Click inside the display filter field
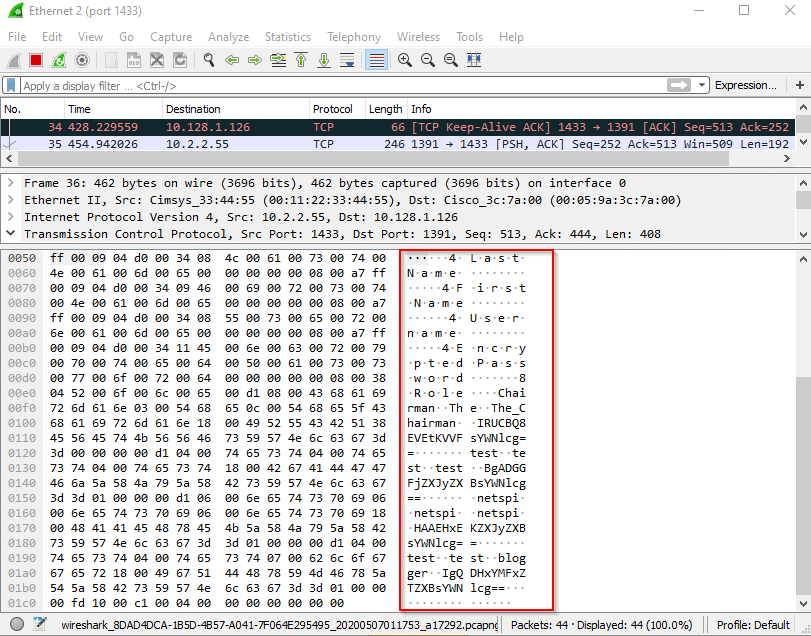Image resolution: width=811 pixels, height=636 pixels. click(x=300, y=85)
